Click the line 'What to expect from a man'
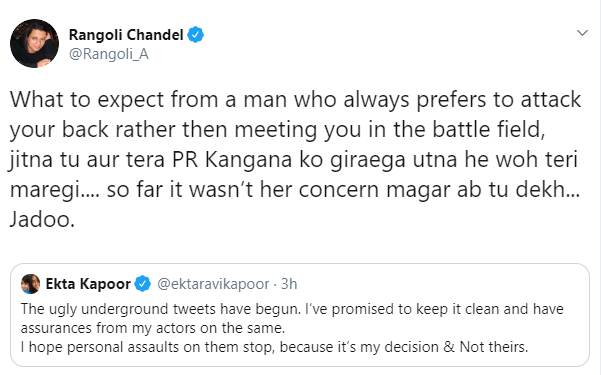This screenshot has height=375, width=601. tap(149, 100)
